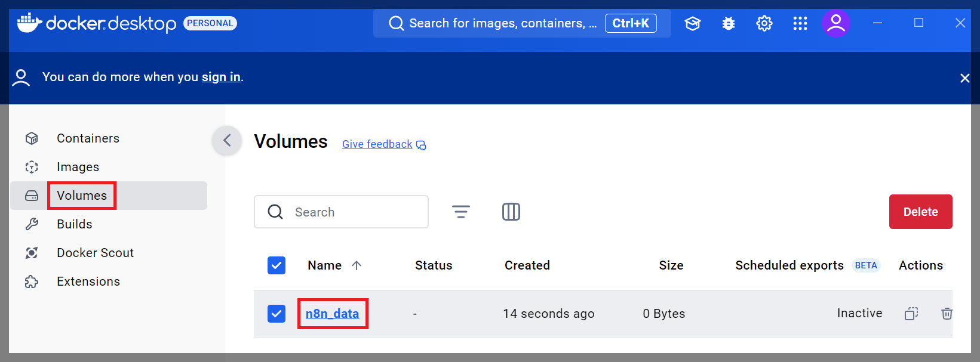
Task: Open the n8n_data volume link
Action: coord(332,314)
